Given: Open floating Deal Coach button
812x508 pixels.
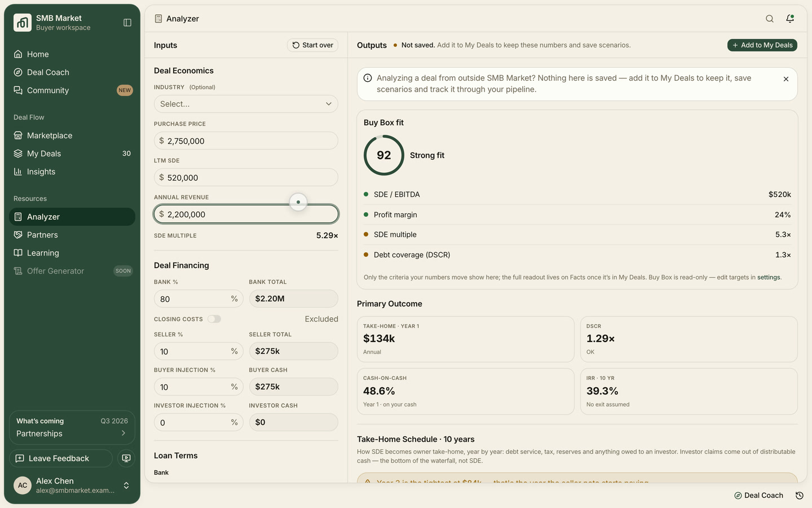Looking at the screenshot, I should (x=759, y=496).
